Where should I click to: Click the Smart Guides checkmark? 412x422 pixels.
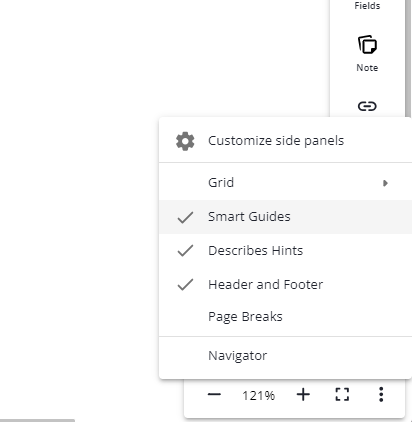pyautogui.click(x=185, y=217)
